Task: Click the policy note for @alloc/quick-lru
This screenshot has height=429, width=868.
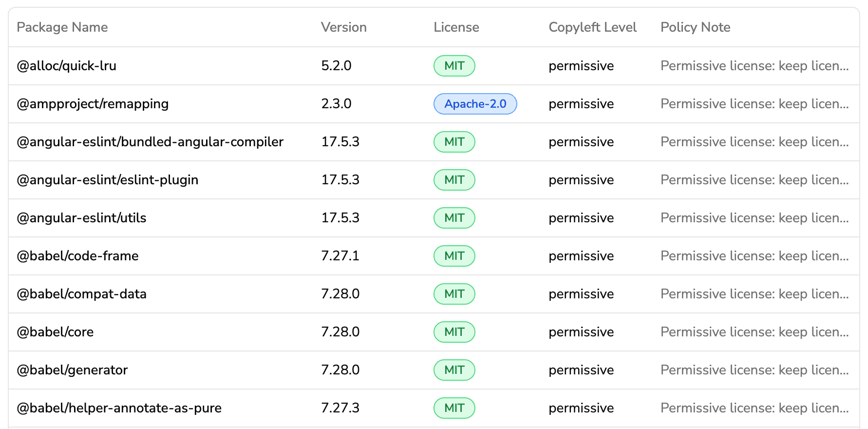Action: point(755,66)
